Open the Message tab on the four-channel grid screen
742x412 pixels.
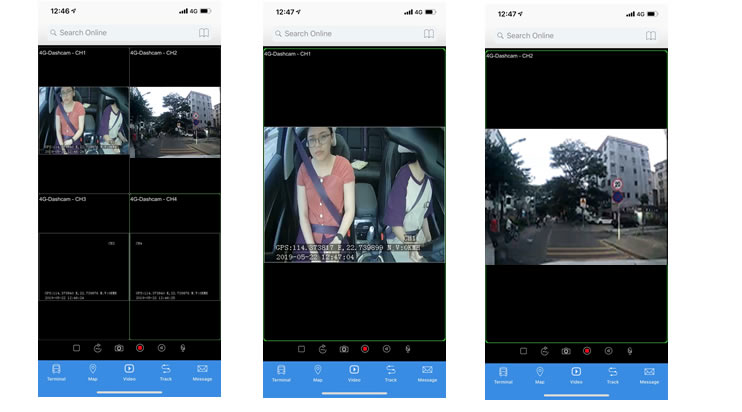pos(202,372)
